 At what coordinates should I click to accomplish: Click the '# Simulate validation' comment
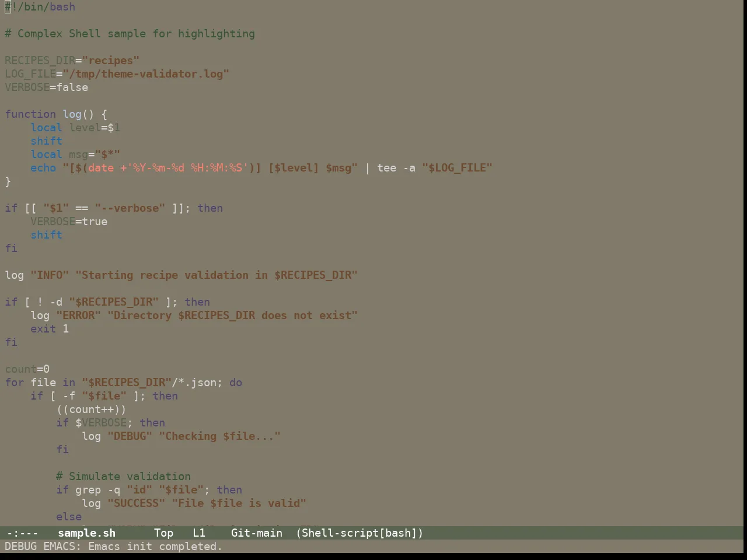123,477
